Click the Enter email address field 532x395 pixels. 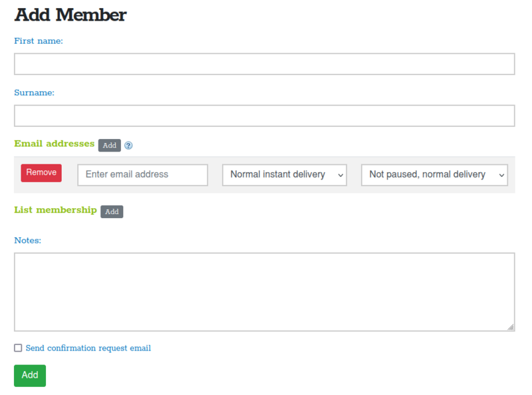(x=143, y=175)
